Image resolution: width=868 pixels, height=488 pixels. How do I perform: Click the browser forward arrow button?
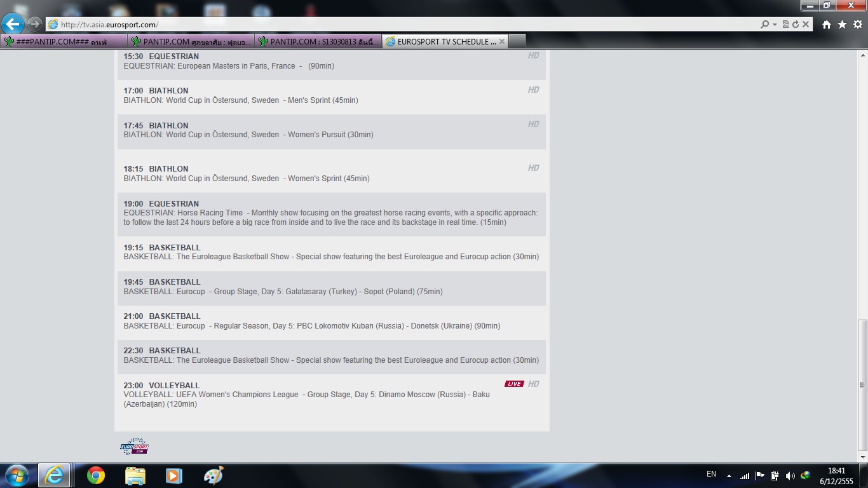(35, 24)
